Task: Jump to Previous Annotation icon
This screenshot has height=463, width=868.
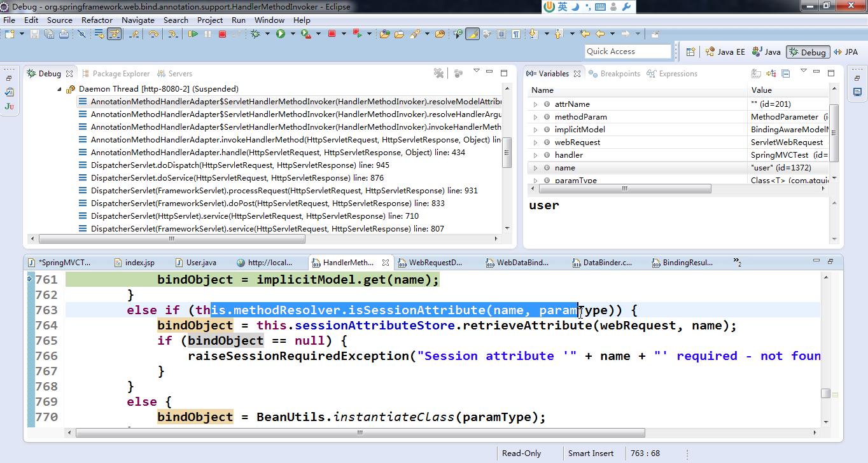Action: pyautogui.click(x=558, y=34)
